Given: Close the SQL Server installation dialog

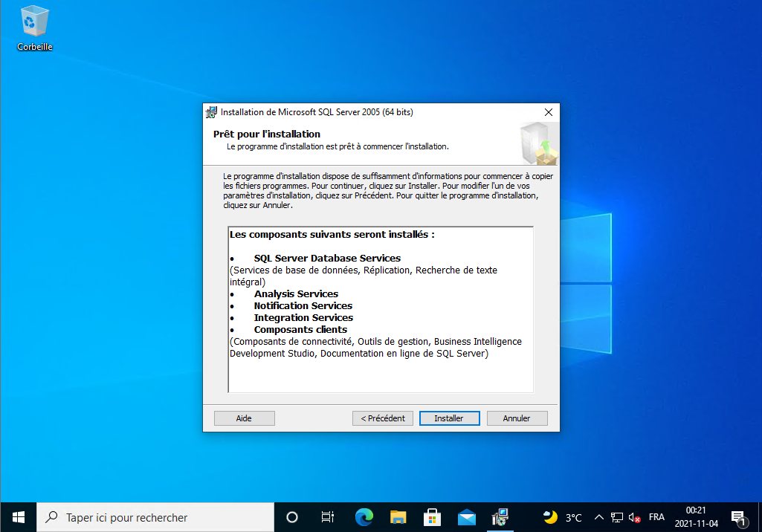Looking at the screenshot, I should click(x=548, y=112).
